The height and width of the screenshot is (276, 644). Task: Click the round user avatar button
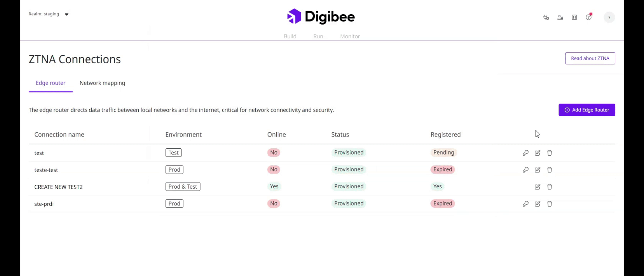coord(609,17)
